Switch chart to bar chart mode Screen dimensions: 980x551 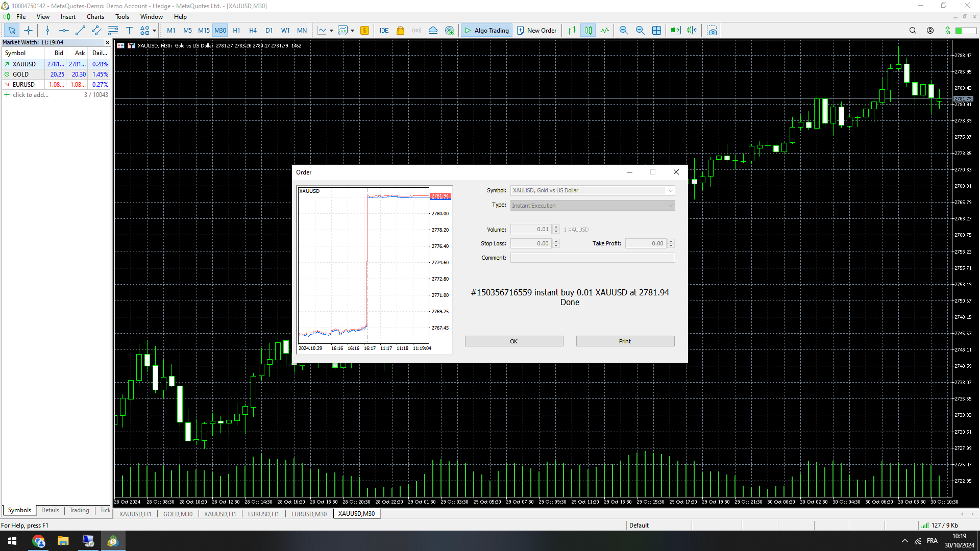pos(572,31)
